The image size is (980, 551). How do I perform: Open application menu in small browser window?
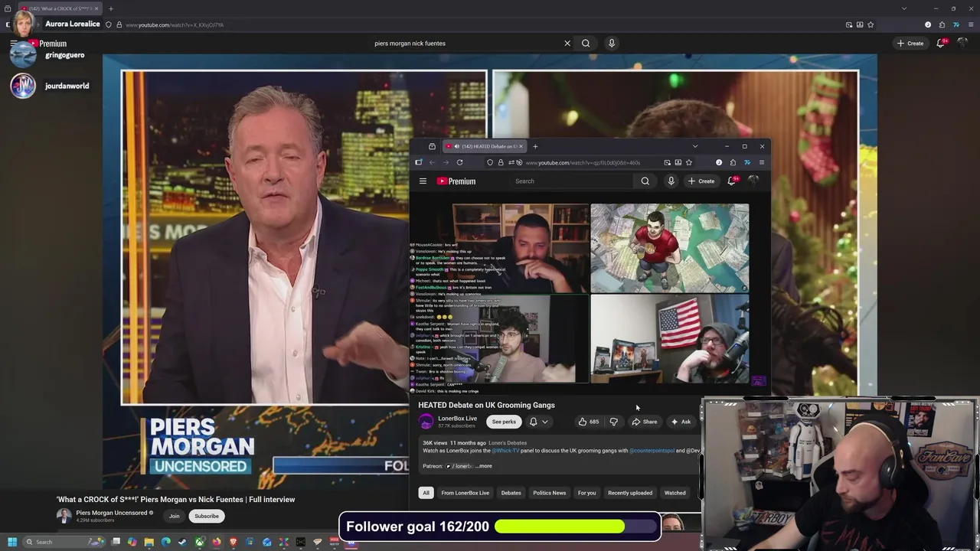pyautogui.click(x=761, y=162)
